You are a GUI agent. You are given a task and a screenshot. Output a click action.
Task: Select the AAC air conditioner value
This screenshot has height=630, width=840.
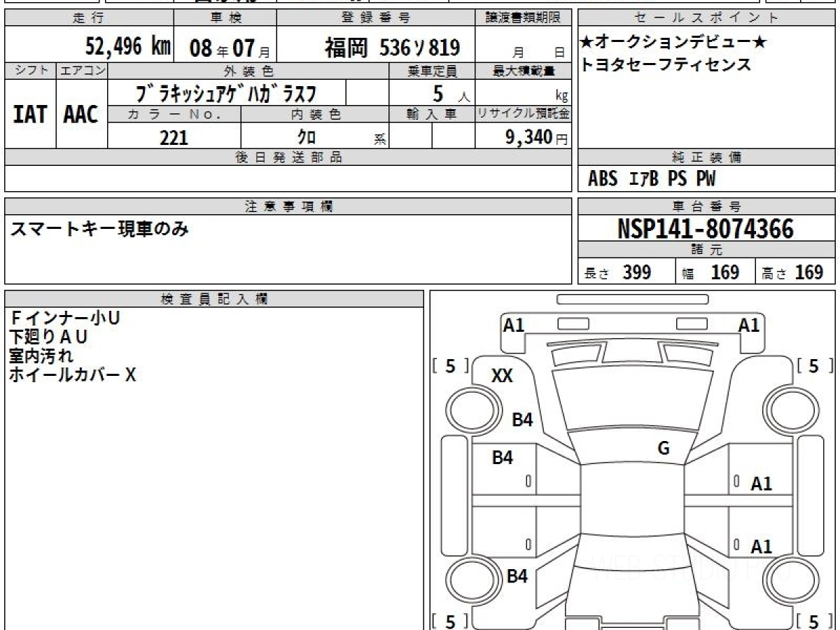click(x=82, y=114)
